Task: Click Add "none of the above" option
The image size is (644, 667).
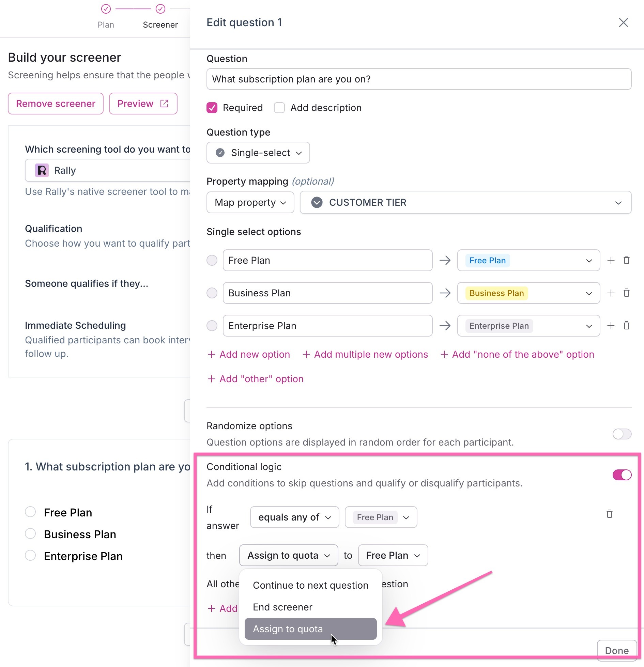Action: tap(517, 354)
